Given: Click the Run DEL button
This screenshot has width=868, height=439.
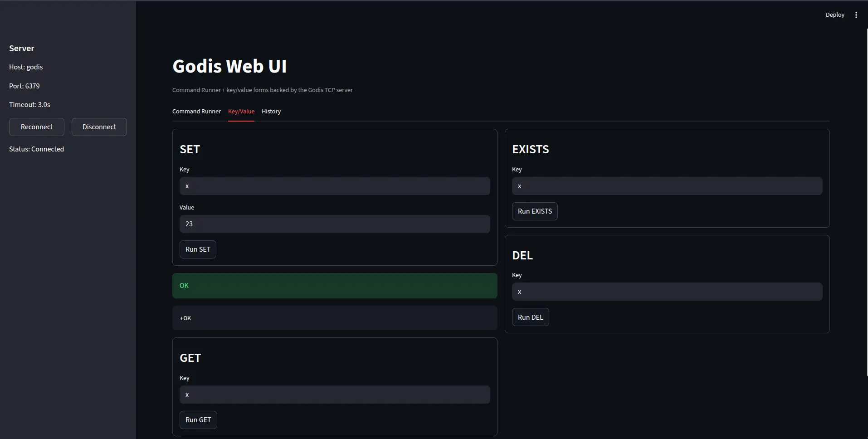Looking at the screenshot, I should [530, 317].
